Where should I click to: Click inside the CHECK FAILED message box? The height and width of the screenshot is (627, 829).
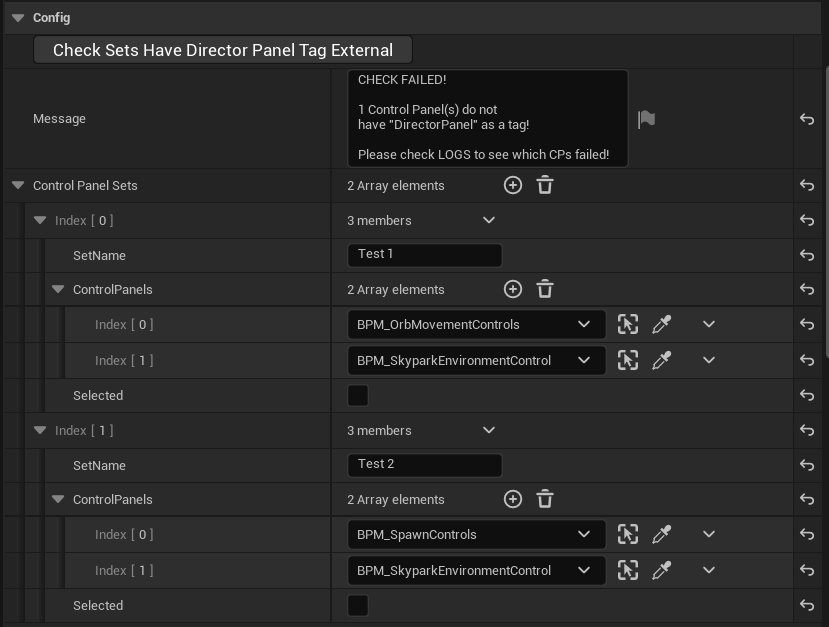click(x=487, y=118)
